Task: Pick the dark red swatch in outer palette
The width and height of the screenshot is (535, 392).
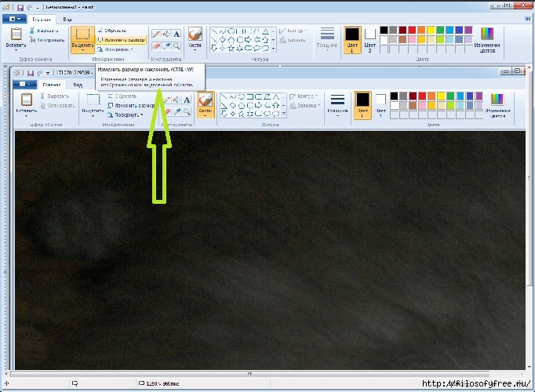Action: tap(402, 31)
